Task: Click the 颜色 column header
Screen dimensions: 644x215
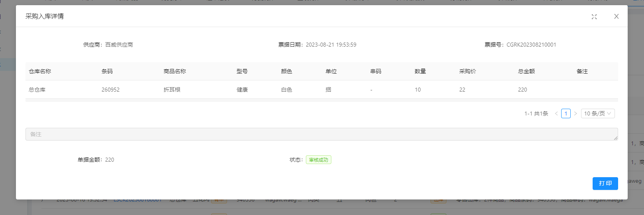Action: 287,71
